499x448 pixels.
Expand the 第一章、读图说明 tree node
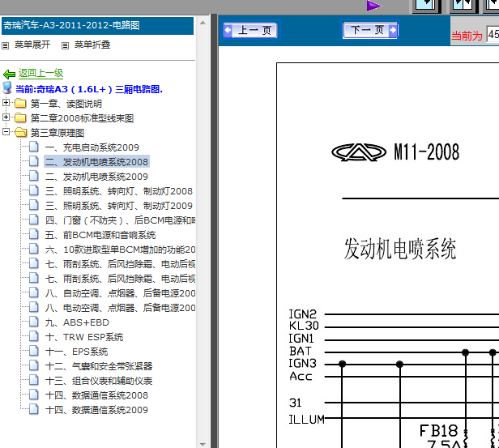6,102
